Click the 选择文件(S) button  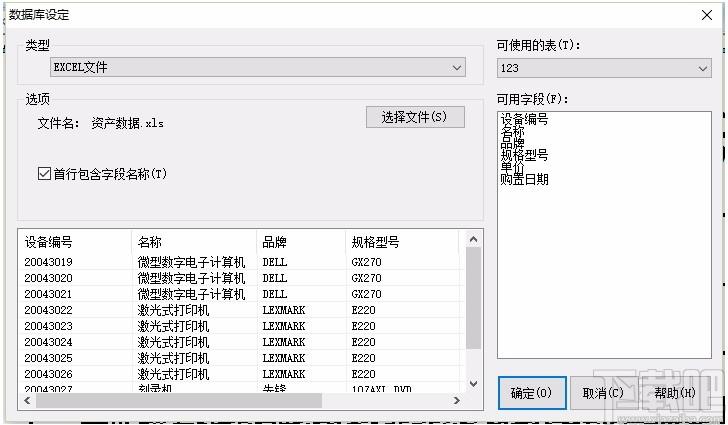[415, 117]
